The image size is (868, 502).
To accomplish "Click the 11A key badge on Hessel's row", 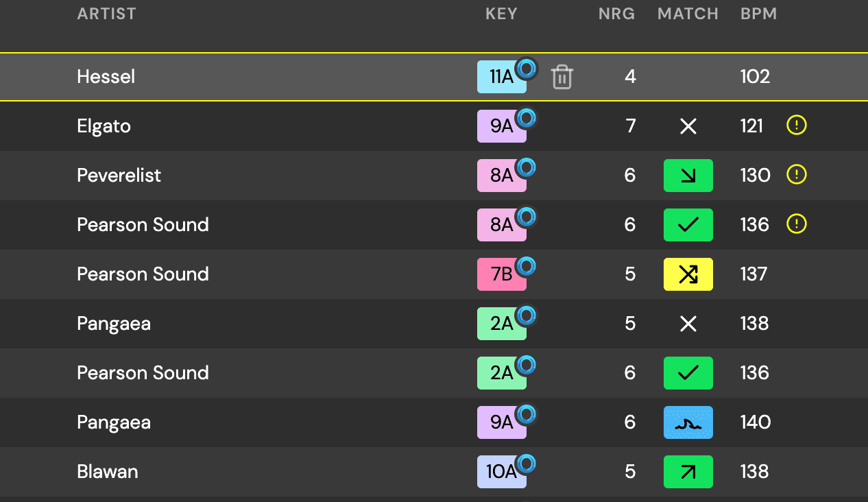I will pyautogui.click(x=498, y=77).
